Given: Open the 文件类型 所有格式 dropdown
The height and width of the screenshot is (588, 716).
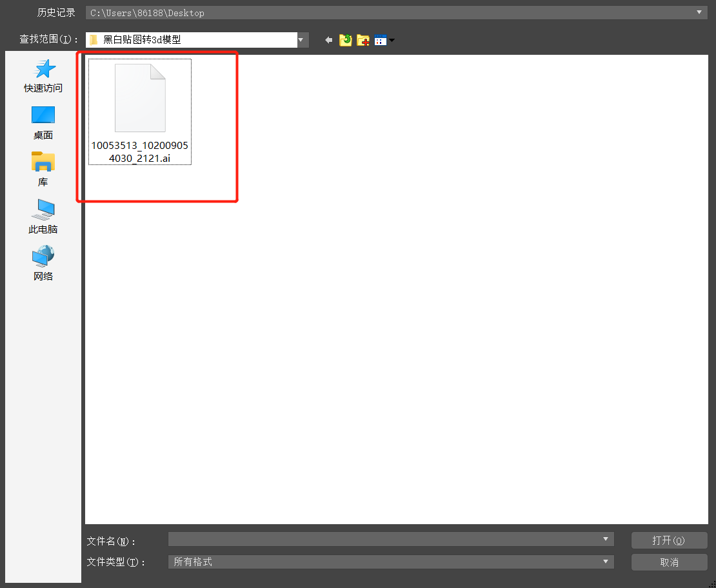Looking at the screenshot, I should click(x=390, y=562).
